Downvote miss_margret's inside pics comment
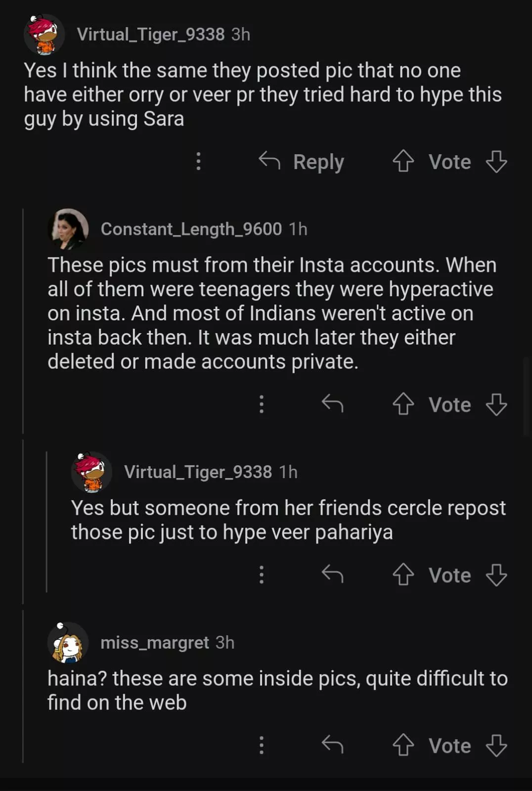Viewport: 532px width, 791px height. 496,746
